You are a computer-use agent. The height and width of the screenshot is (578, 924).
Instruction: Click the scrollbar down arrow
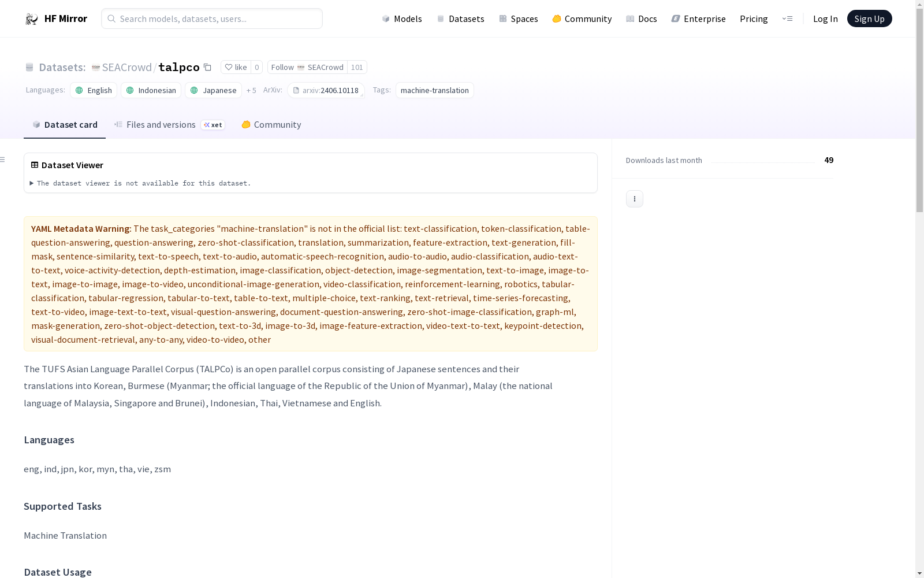pos(919,573)
